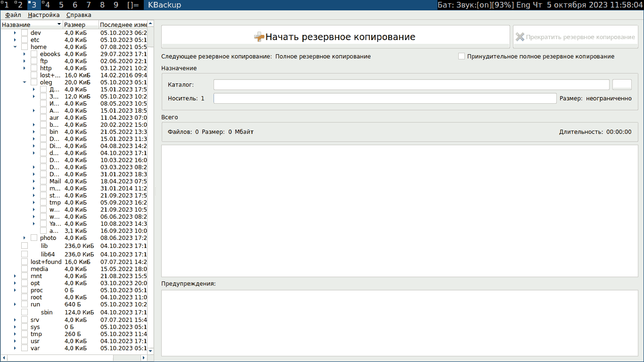The width and height of the screenshot is (644, 362).
Task: Check the box next to photo folder
Action: [33, 238]
